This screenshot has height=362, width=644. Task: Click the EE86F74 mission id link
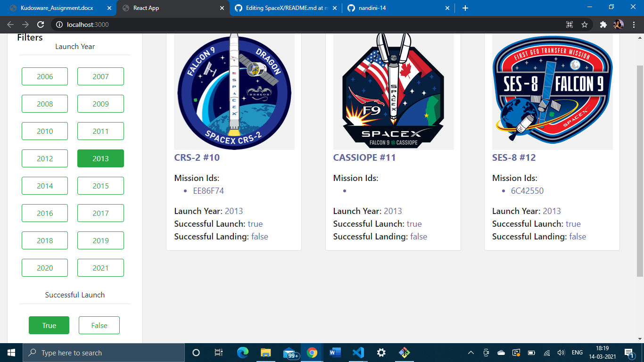click(x=209, y=190)
